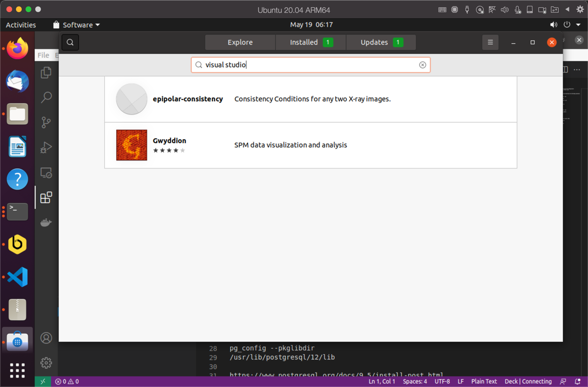Open VS Code Run and Debug view
This screenshot has height=387, width=588.
click(46, 147)
